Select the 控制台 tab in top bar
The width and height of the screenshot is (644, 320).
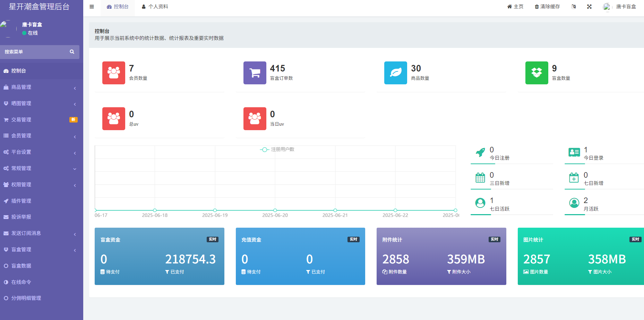118,7
